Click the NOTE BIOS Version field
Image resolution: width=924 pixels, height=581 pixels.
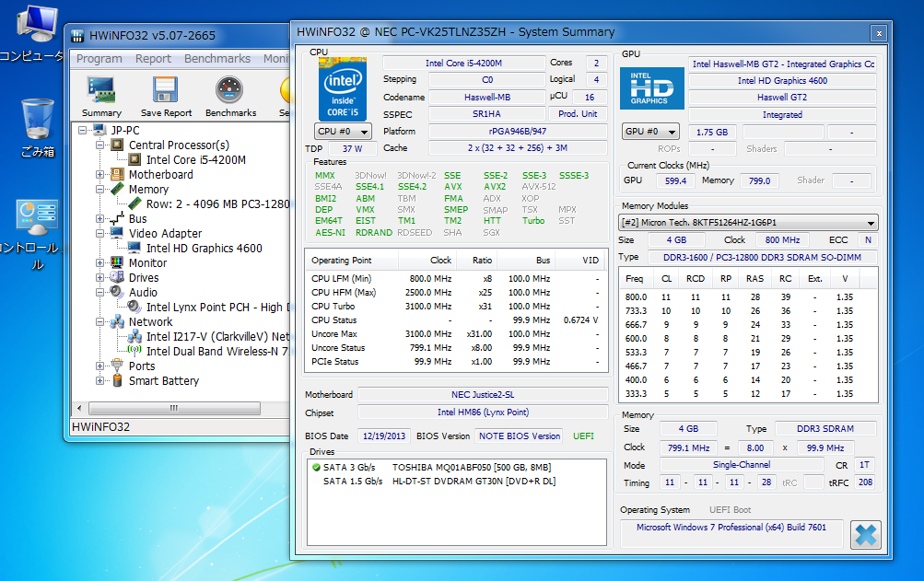click(520, 436)
